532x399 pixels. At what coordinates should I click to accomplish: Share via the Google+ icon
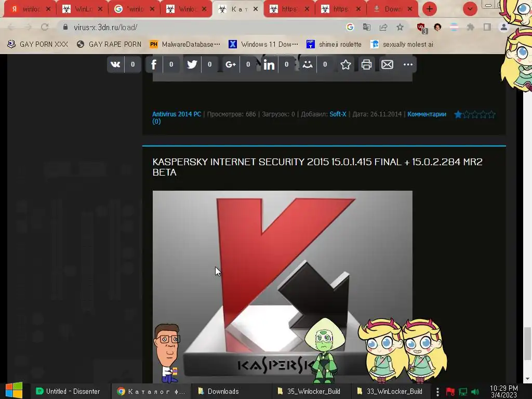[x=230, y=64]
